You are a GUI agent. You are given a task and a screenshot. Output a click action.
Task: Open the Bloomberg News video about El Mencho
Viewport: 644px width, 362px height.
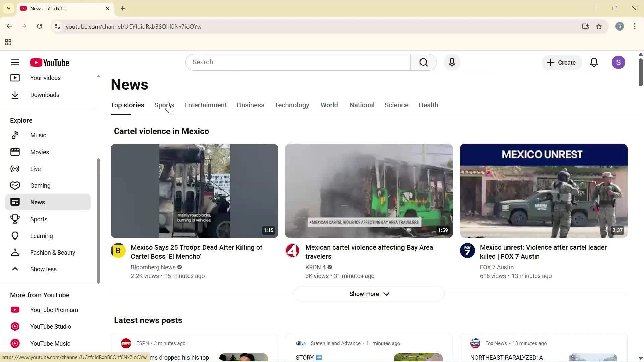point(195,191)
